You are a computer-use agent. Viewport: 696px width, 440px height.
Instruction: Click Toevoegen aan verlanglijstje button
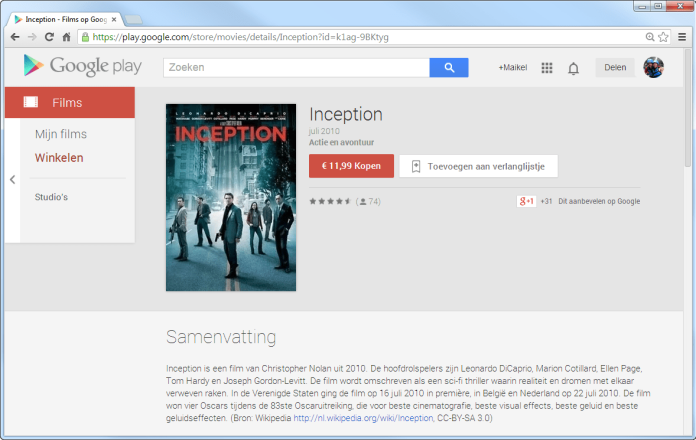click(478, 166)
